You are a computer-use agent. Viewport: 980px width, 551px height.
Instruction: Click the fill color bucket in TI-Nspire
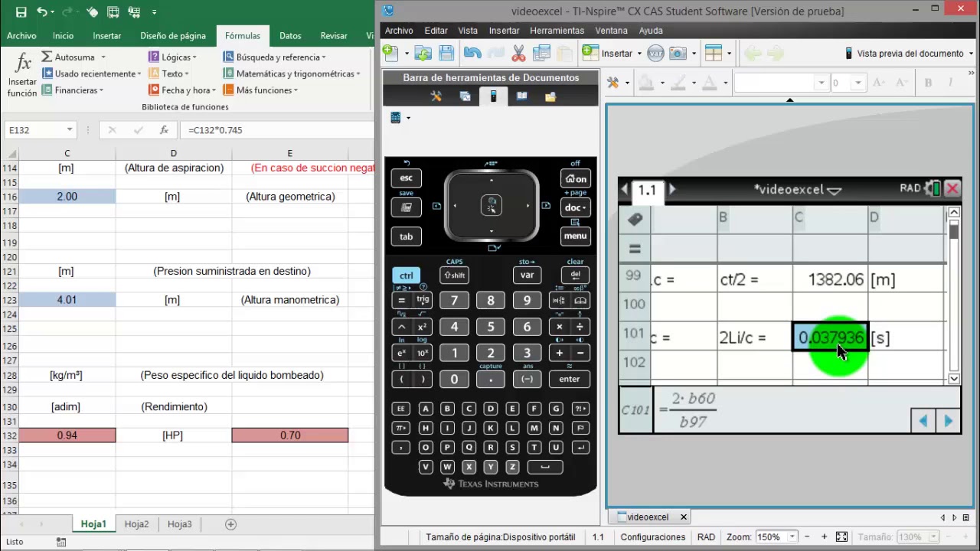click(x=646, y=83)
